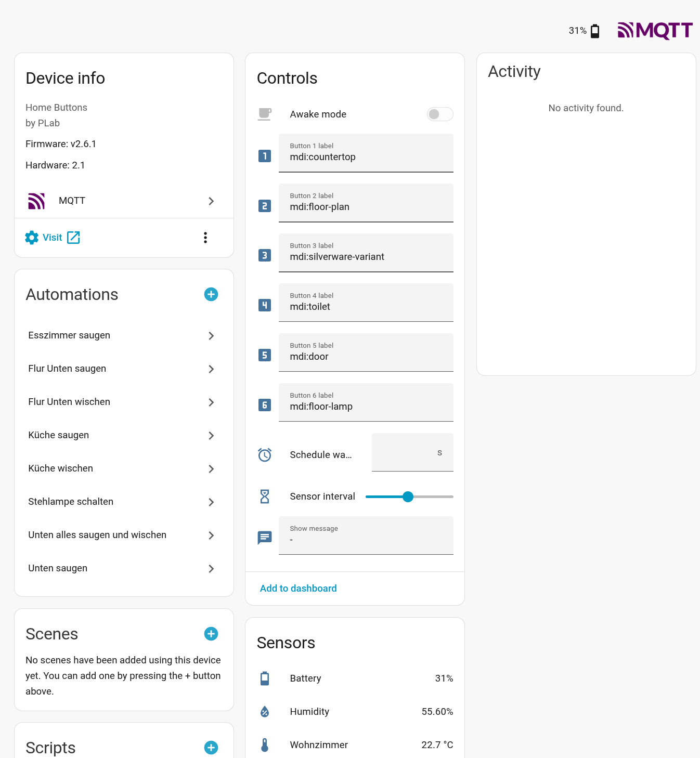Edit Button 2 label field mdi:floor-plan

[366, 203]
